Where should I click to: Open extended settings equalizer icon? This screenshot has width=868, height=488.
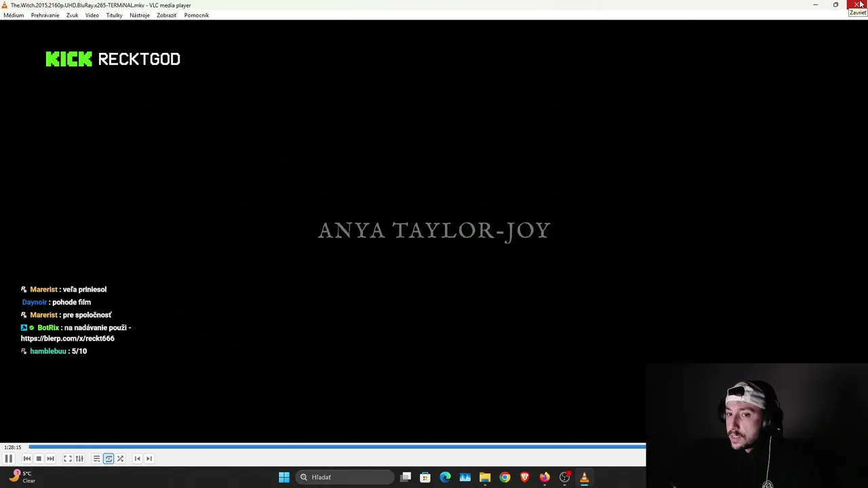(x=79, y=459)
